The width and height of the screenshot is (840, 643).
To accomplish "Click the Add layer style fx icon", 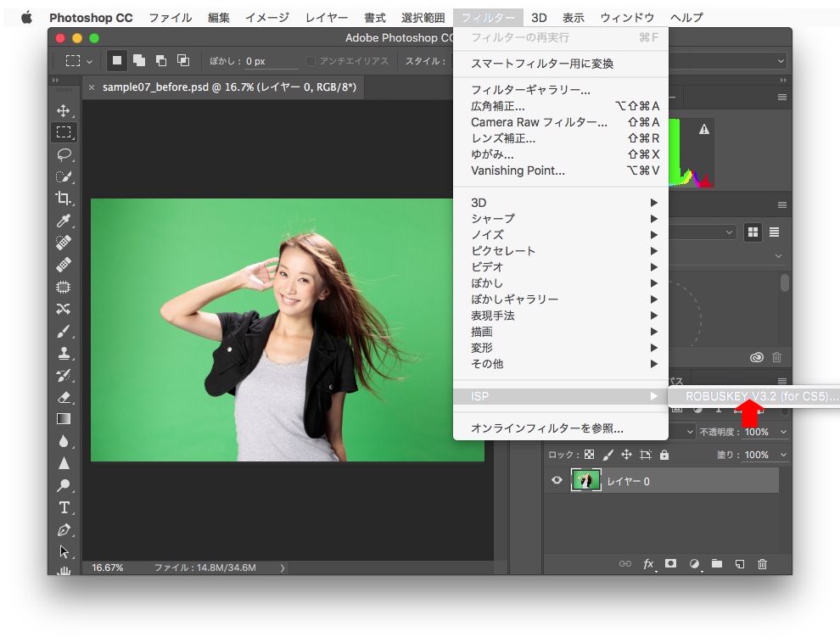I will pos(649,564).
